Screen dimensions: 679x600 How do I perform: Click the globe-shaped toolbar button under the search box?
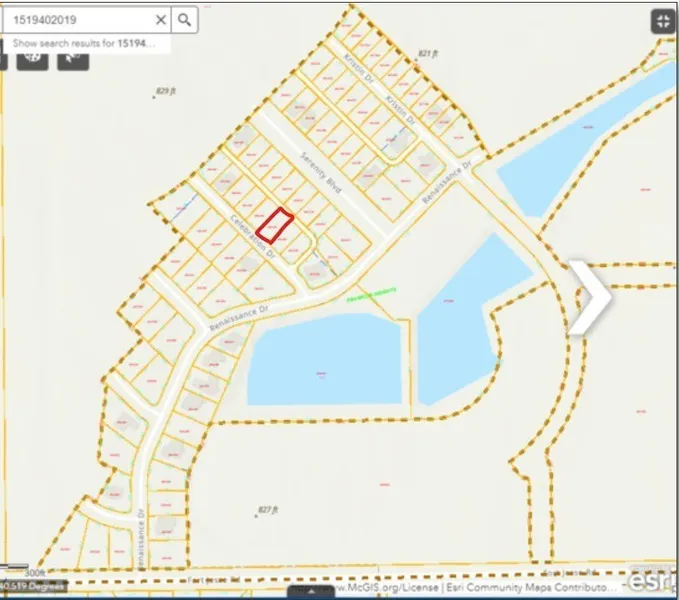pyautogui.click(x=34, y=59)
